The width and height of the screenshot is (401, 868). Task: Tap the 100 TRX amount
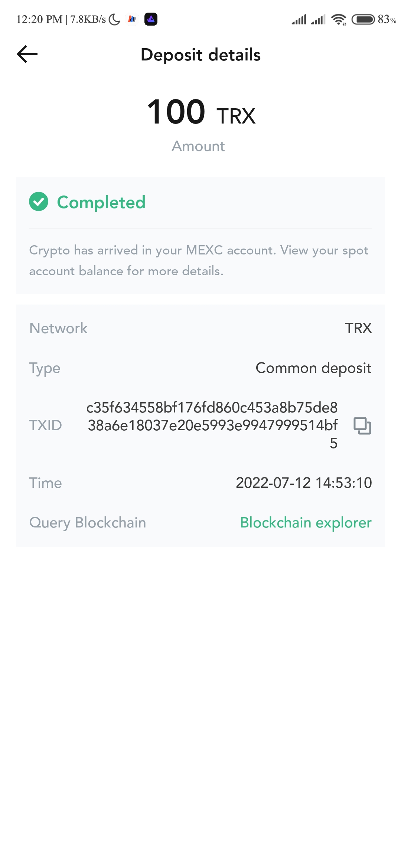(201, 112)
